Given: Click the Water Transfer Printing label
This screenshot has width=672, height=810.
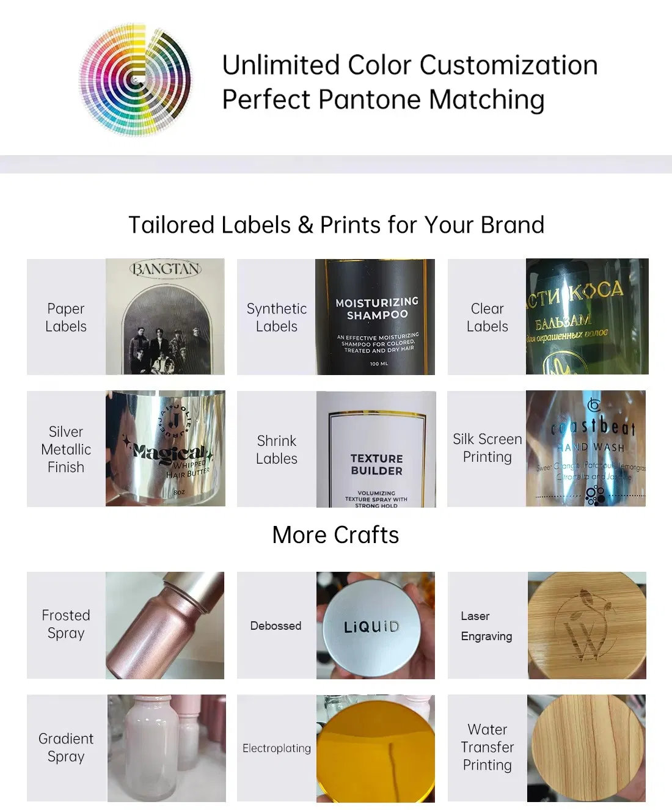Looking at the screenshot, I should [x=487, y=747].
